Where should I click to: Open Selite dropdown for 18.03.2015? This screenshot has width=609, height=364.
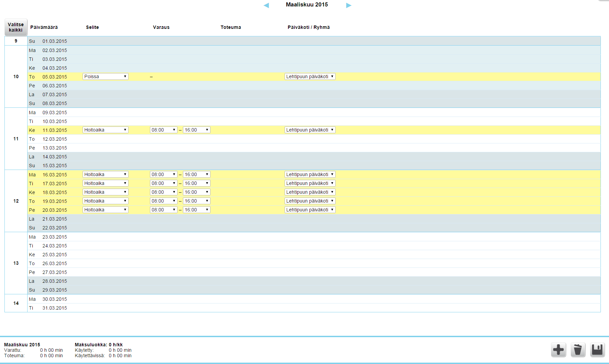pyautogui.click(x=105, y=192)
